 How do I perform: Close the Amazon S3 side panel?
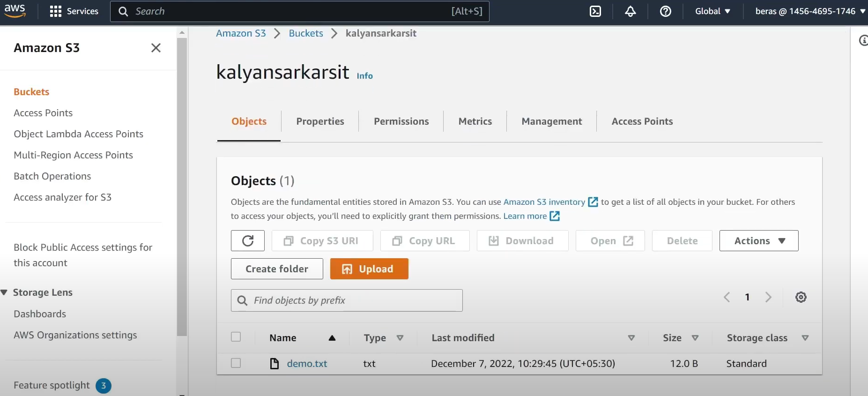[x=156, y=48]
